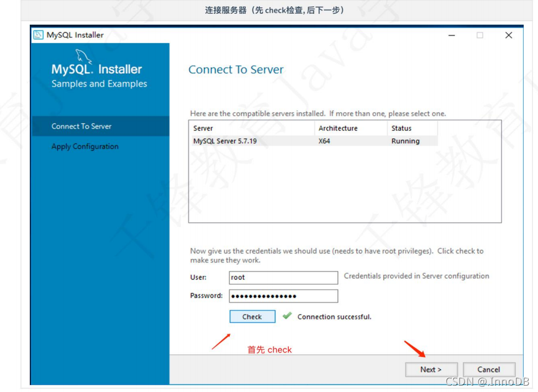Viewport: 538px width, 392px height.
Task: Click the X64 architecture cell
Action: pyautogui.click(x=324, y=141)
